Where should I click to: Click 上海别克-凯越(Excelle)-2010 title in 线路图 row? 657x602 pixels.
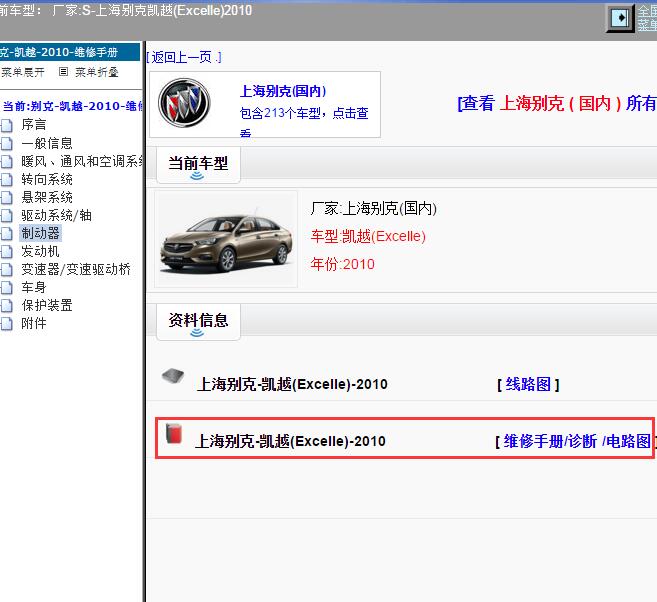(292, 384)
